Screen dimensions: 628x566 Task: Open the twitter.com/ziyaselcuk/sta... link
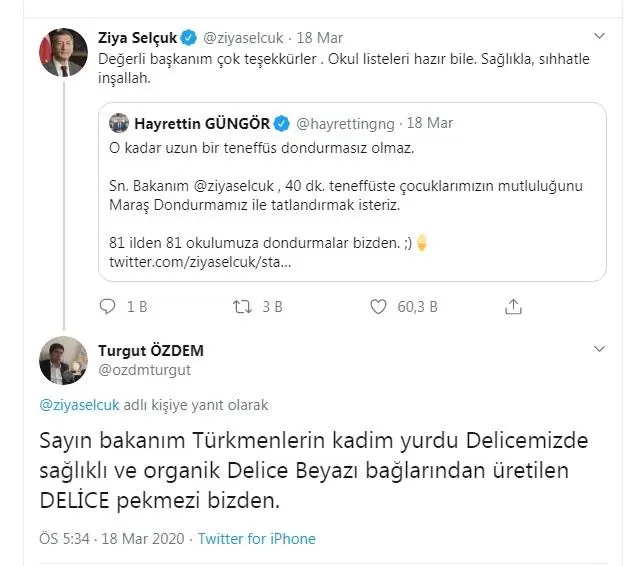[x=199, y=262]
